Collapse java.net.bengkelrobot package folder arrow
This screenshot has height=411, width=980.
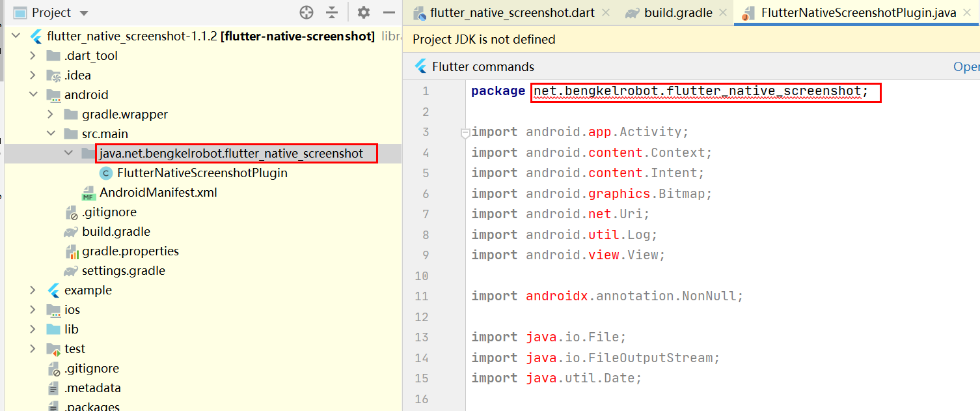click(68, 153)
